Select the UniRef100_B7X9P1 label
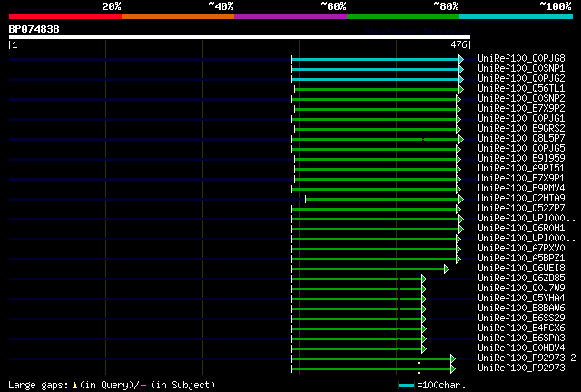 pos(521,179)
